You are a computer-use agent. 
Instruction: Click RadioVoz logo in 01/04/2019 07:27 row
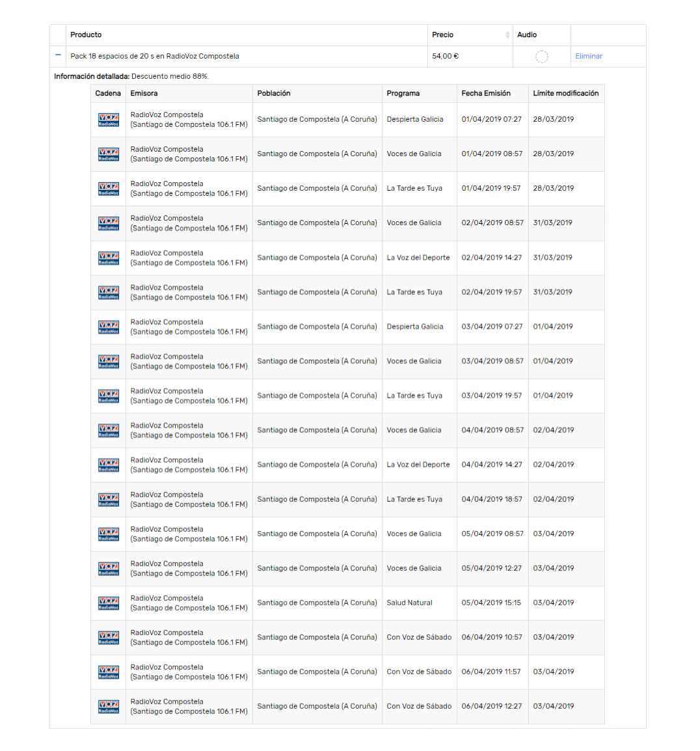(x=108, y=120)
